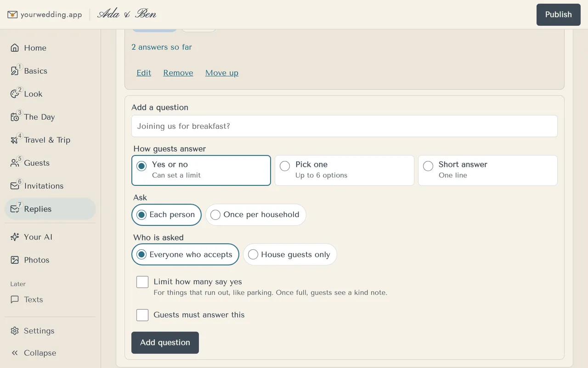Select Pick one answer type
Viewport: 588px width, 368px height.
[345, 170]
